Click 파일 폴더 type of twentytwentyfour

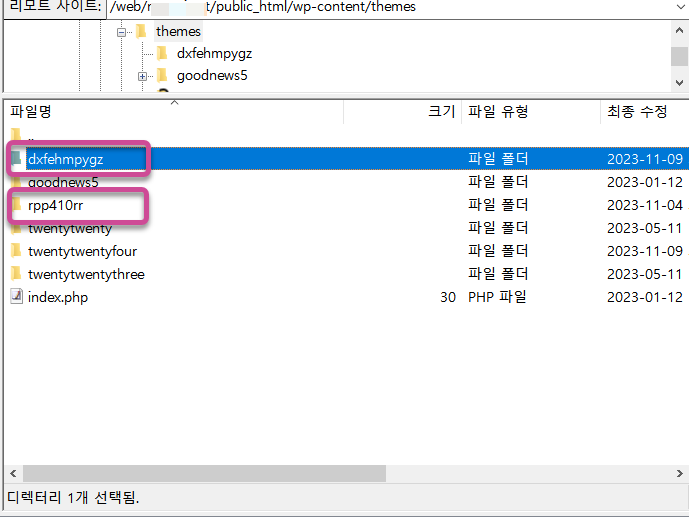[x=498, y=251]
